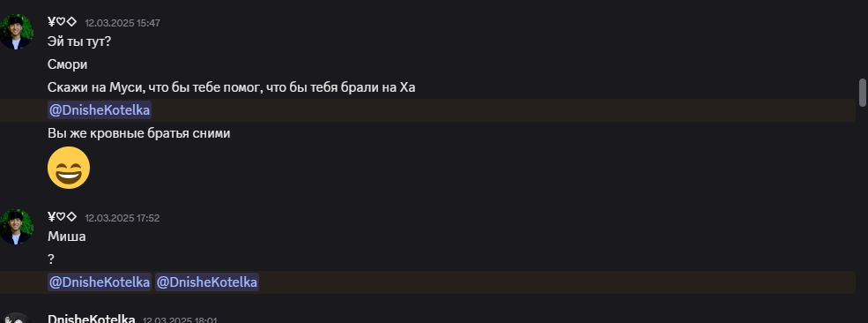Click the @DnisheKotelka mention under the Муси message
868x323 pixels.
(100, 110)
